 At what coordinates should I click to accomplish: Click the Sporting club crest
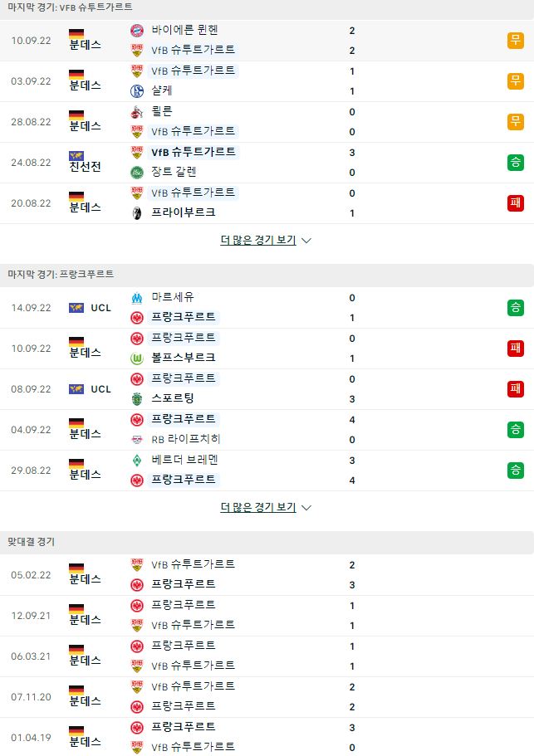137,398
